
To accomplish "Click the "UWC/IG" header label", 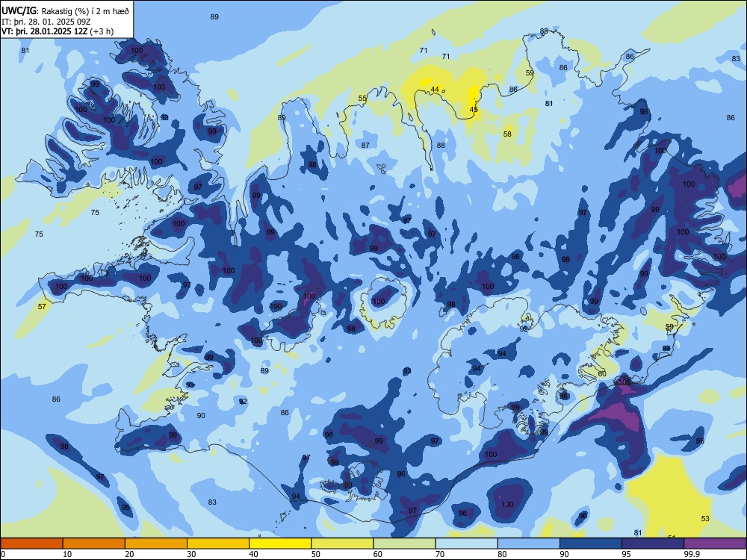I will (19, 11).
